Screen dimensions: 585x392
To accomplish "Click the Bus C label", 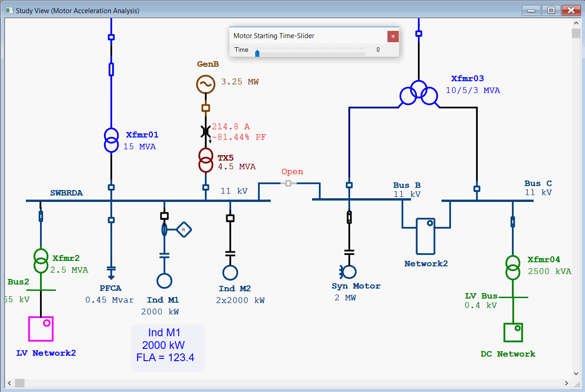I will (538, 183).
